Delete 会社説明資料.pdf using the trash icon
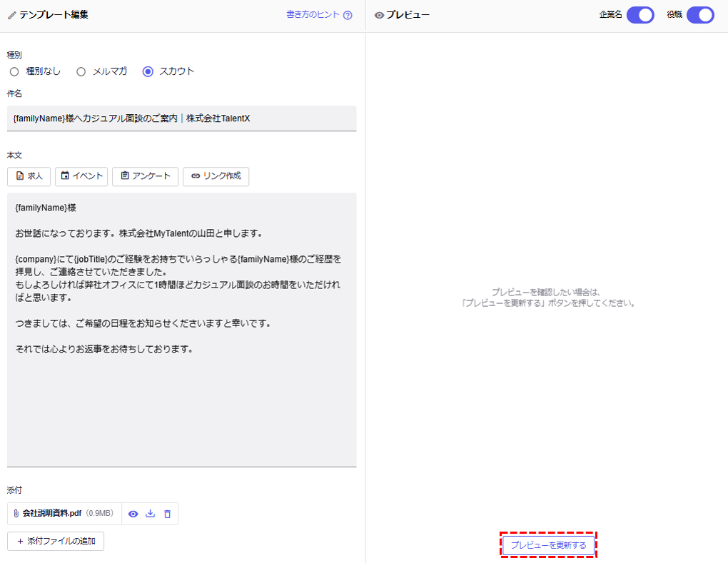 [x=167, y=514]
